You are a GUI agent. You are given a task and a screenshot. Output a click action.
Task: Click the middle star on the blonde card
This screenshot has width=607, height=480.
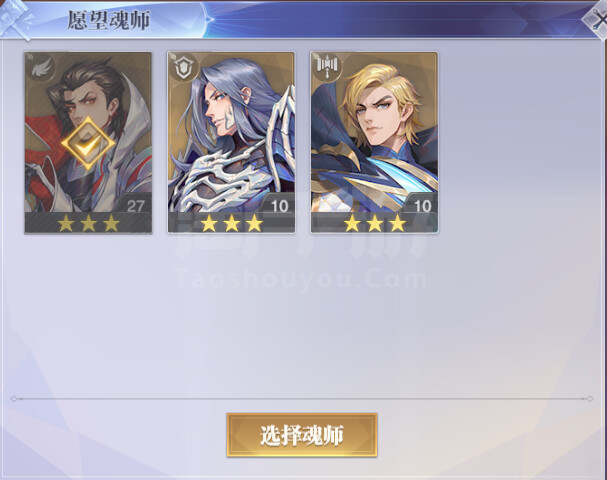pos(375,223)
